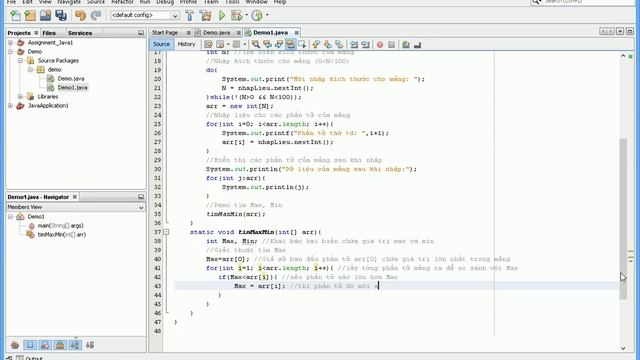The width and height of the screenshot is (640, 360).
Task: Open Profile Project dropdown arrow
Action: (267, 16)
